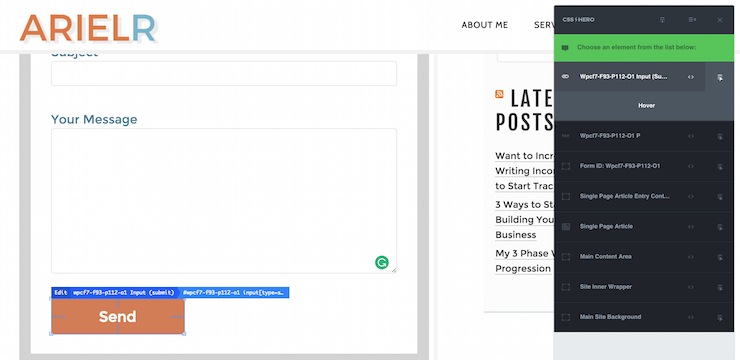Screen dimensions: 740x360
Task: Open the 'Want to Incr...' post link
Action: pyautogui.click(x=524, y=171)
